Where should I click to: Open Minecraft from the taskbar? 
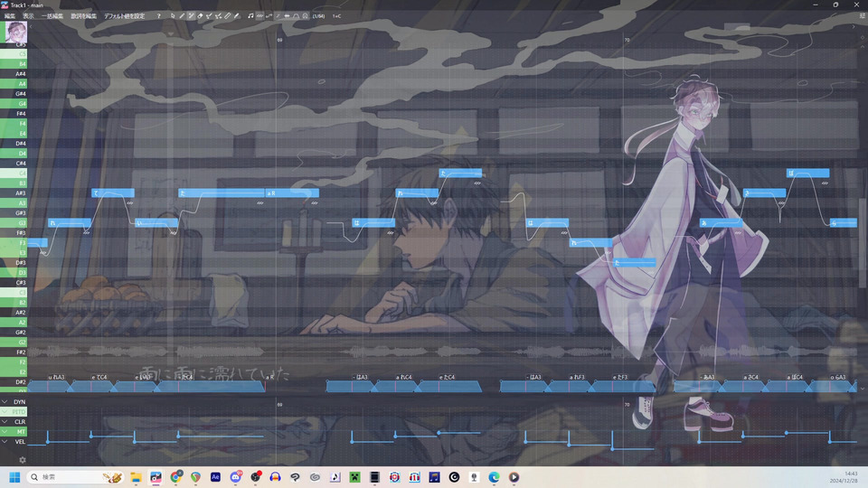(354, 477)
